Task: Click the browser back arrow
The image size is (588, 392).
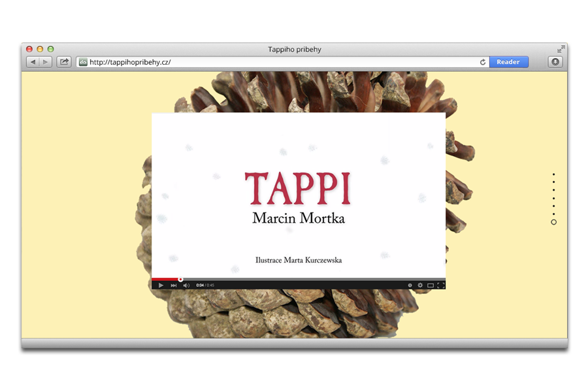Action: click(33, 62)
